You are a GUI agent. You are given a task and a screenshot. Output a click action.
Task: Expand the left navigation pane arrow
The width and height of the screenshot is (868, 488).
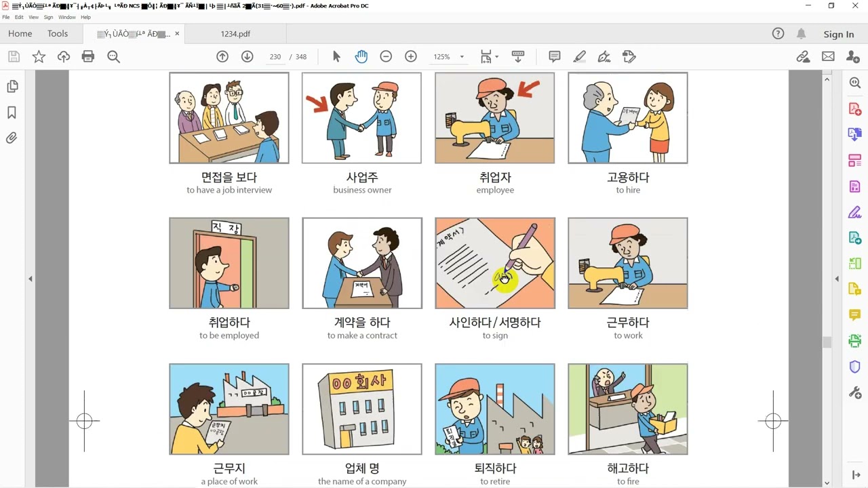pos(30,279)
